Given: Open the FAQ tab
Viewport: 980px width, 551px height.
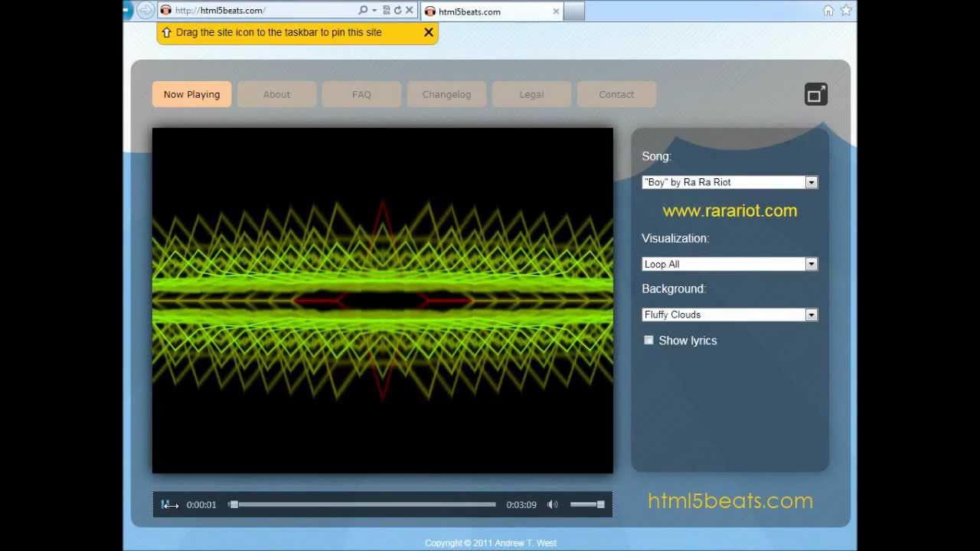Looking at the screenshot, I should tap(361, 94).
